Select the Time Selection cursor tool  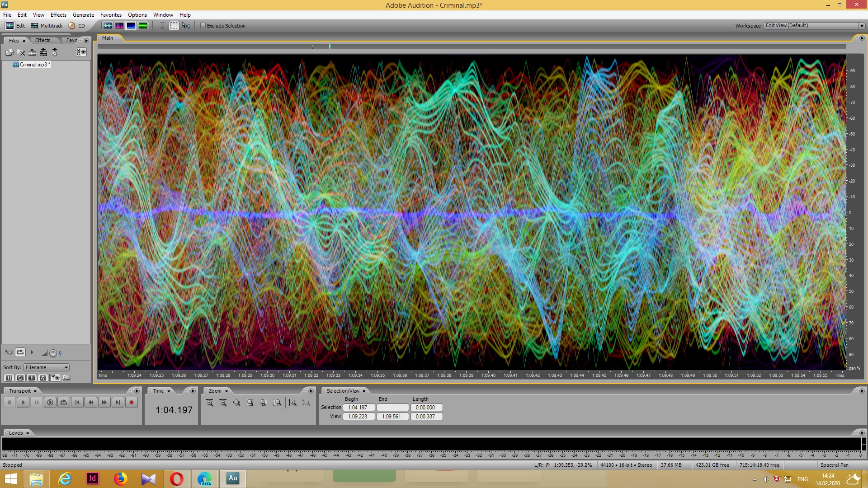click(162, 26)
